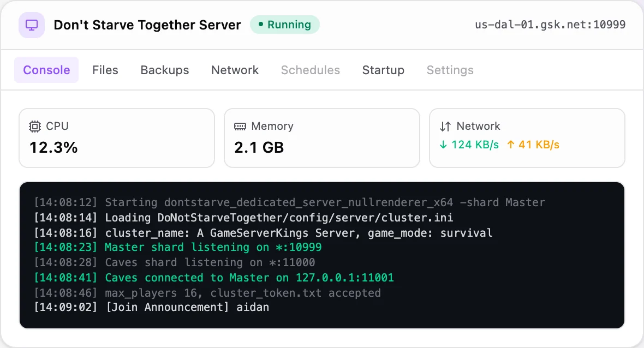The height and width of the screenshot is (348, 644).
Task: Click Master shard listening on *:10999 line
Action: pyautogui.click(x=178, y=247)
